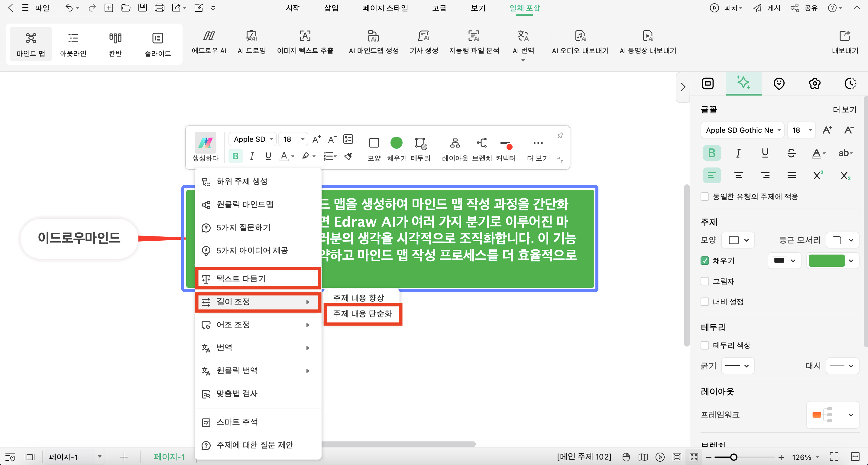Click 더 보기 in floating toolbar

[538, 149]
